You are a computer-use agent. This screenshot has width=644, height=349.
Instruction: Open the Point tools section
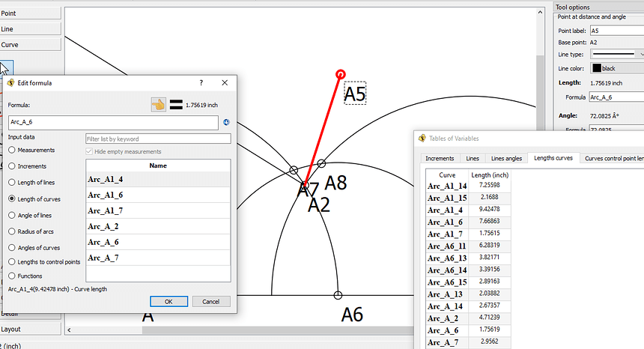click(x=31, y=13)
